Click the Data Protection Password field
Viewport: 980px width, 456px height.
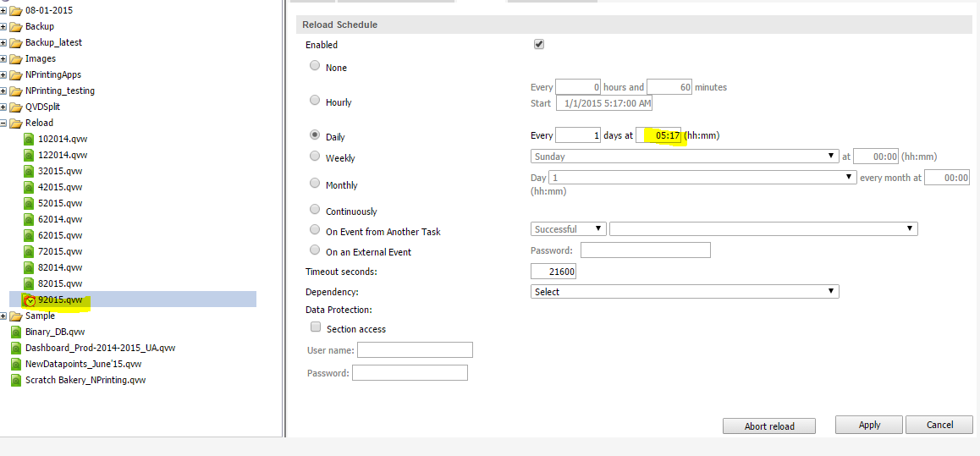point(410,372)
